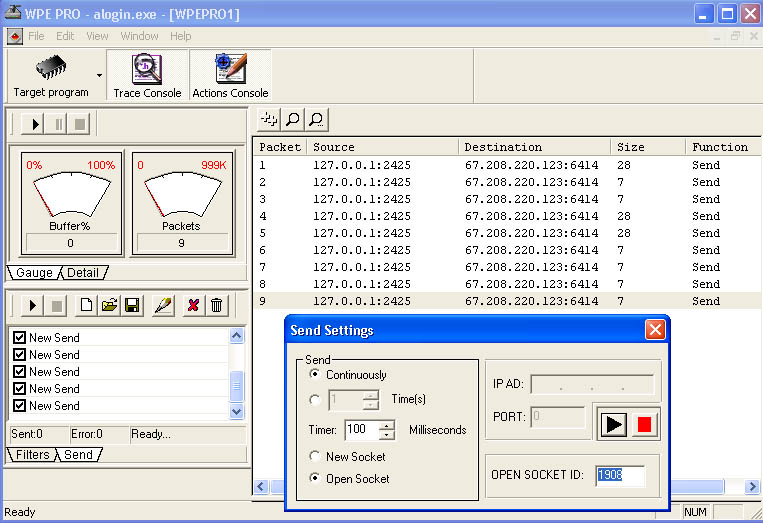763x523 pixels.
Task: Create a new send list document
Action: [x=86, y=306]
